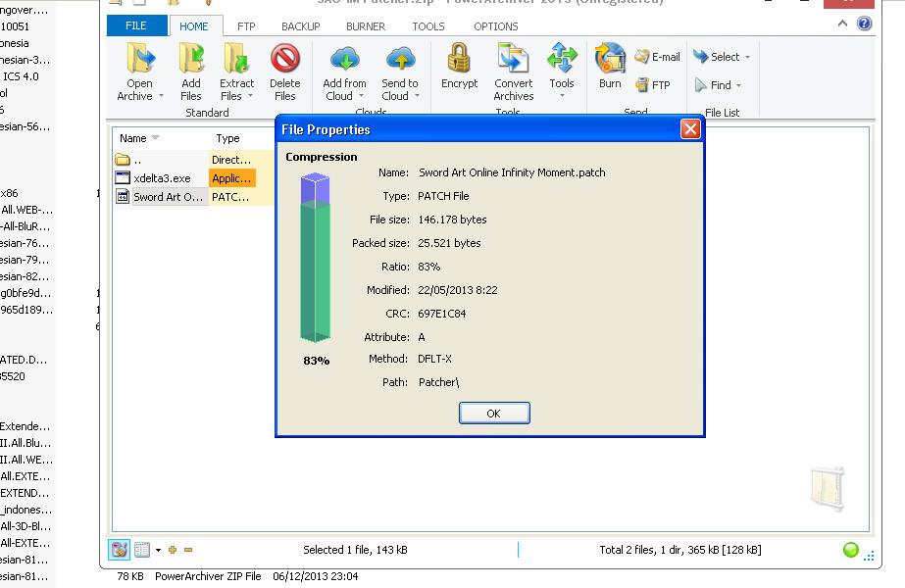Click the parent folder icon

coord(123,160)
